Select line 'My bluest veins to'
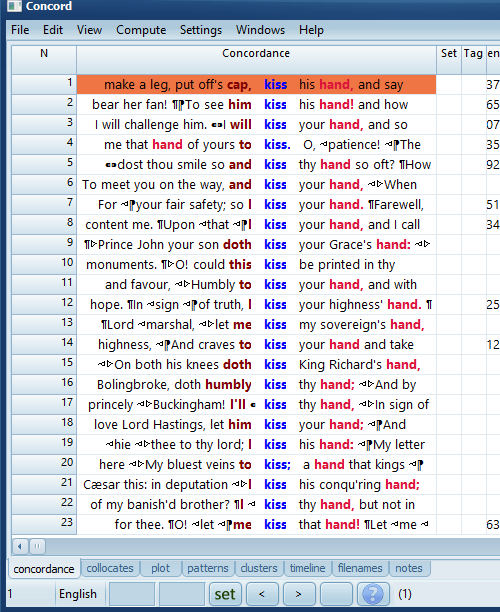 [x=256, y=464]
